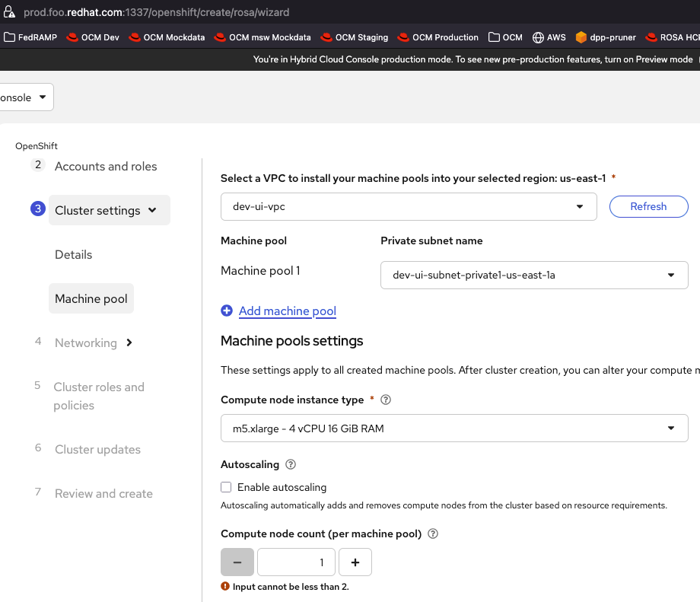Open the private subnet name dropdown
This screenshot has width=700, height=602.
pyautogui.click(x=533, y=275)
